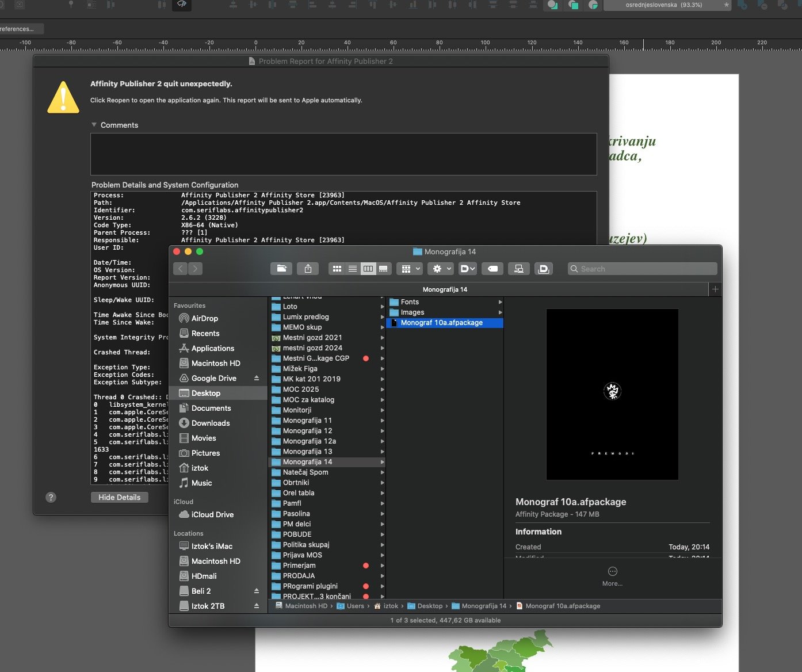The width and height of the screenshot is (802, 672).
Task: Add a new Finder tab with plus
Action: tap(715, 289)
